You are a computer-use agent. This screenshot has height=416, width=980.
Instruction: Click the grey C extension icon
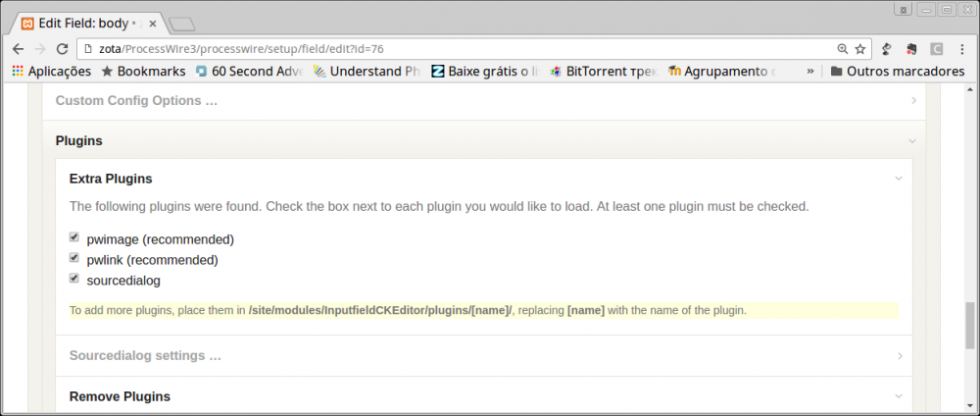pyautogui.click(x=936, y=49)
